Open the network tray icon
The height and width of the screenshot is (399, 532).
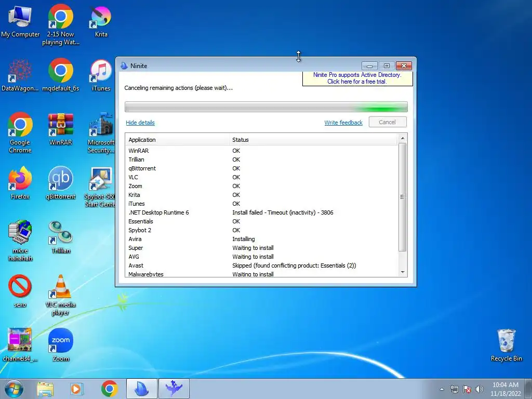click(x=454, y=389)
